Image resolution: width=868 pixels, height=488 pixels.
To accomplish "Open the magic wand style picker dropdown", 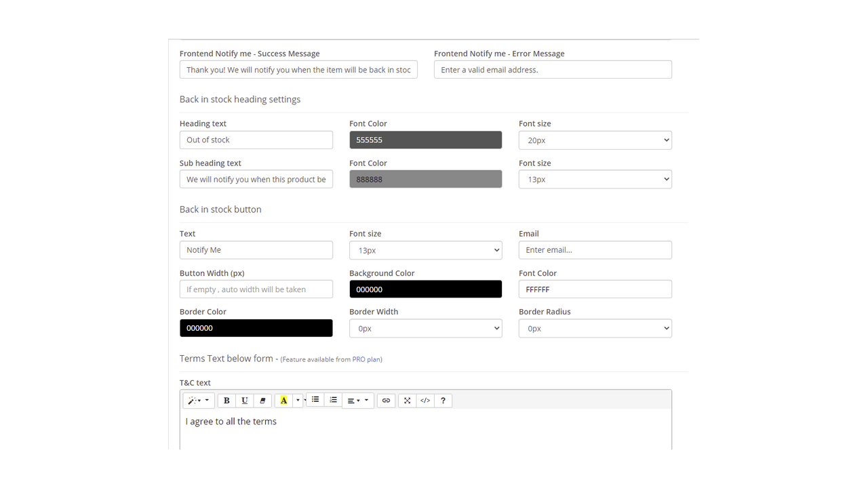I will 198,400.
